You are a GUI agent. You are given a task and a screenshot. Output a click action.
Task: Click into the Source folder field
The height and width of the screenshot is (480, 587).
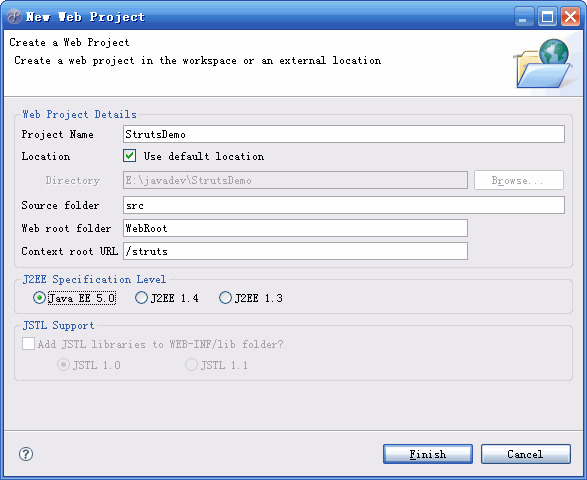344,205
